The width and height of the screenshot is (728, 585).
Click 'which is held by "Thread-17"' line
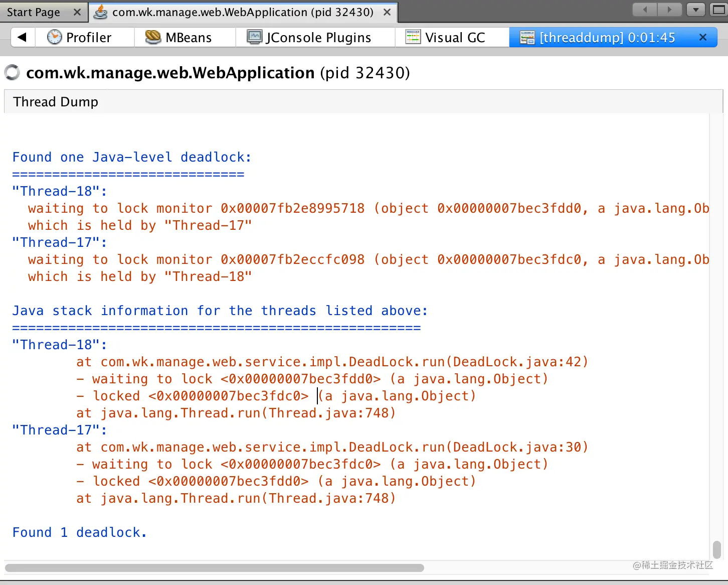pos(140,225)
